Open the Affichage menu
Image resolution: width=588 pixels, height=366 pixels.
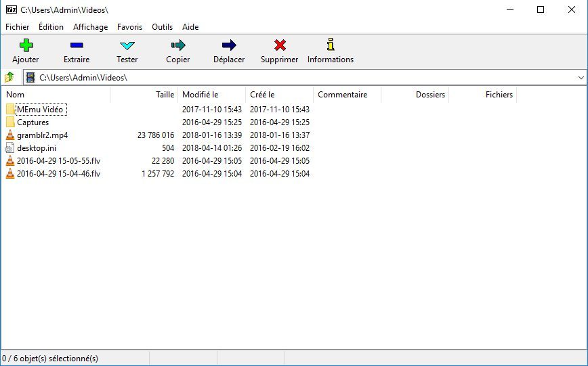tap(90, 27)
